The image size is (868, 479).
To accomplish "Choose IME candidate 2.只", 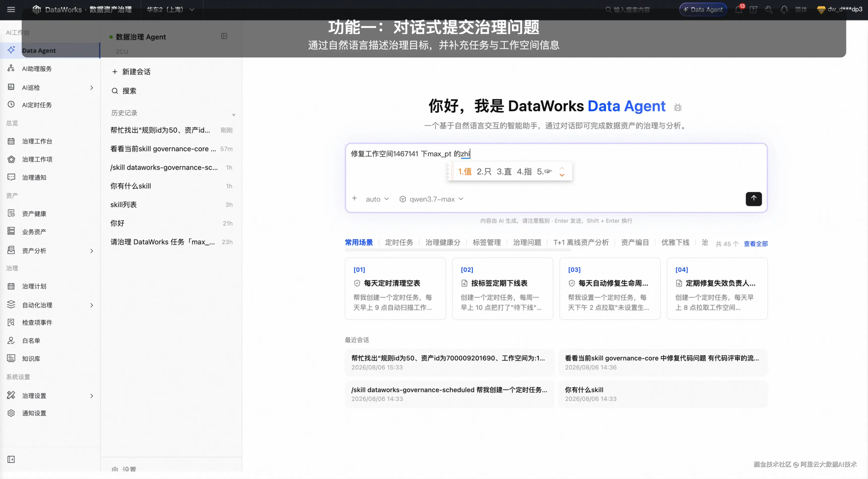I will (484, 172).
